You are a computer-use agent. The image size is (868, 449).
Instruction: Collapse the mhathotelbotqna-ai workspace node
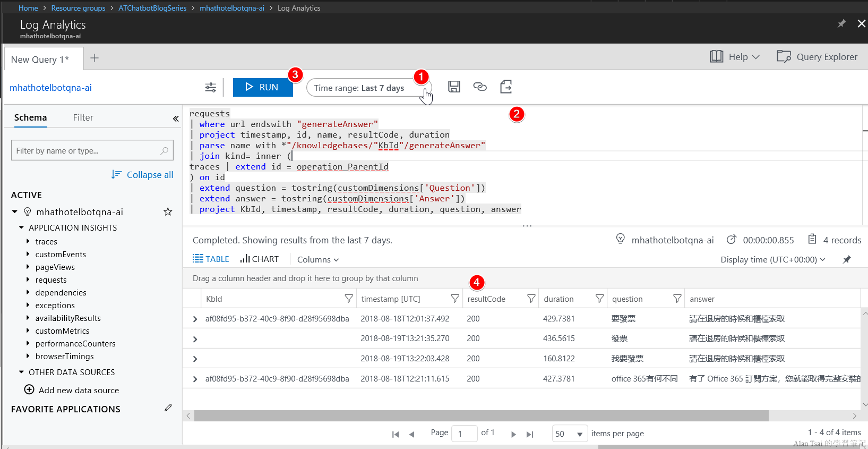coord(15,212)
